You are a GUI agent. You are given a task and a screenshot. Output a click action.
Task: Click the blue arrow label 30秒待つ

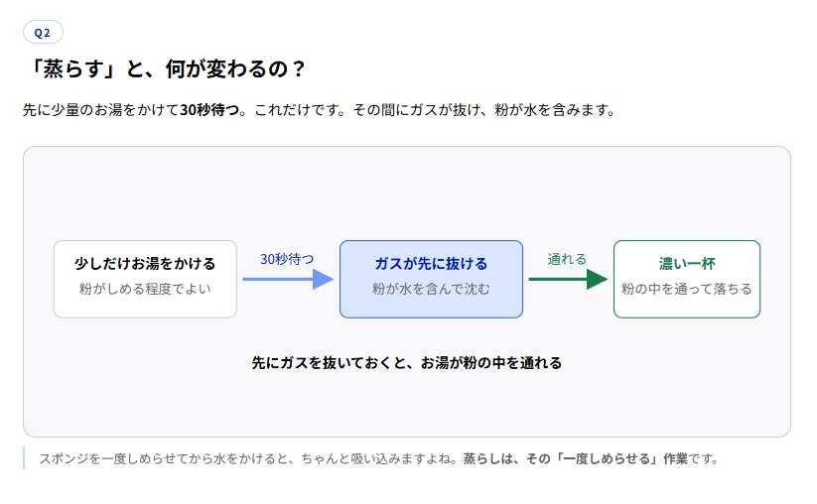pyautogui.click(x=287, y=259)
